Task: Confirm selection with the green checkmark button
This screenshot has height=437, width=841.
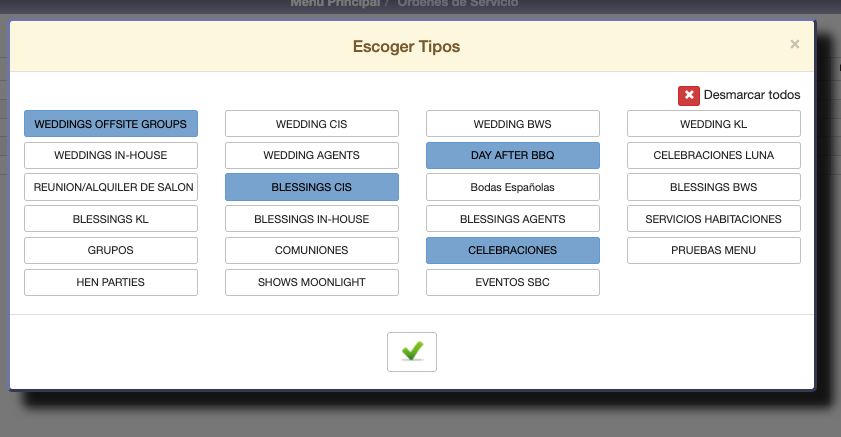Action: tap(411, 351)
